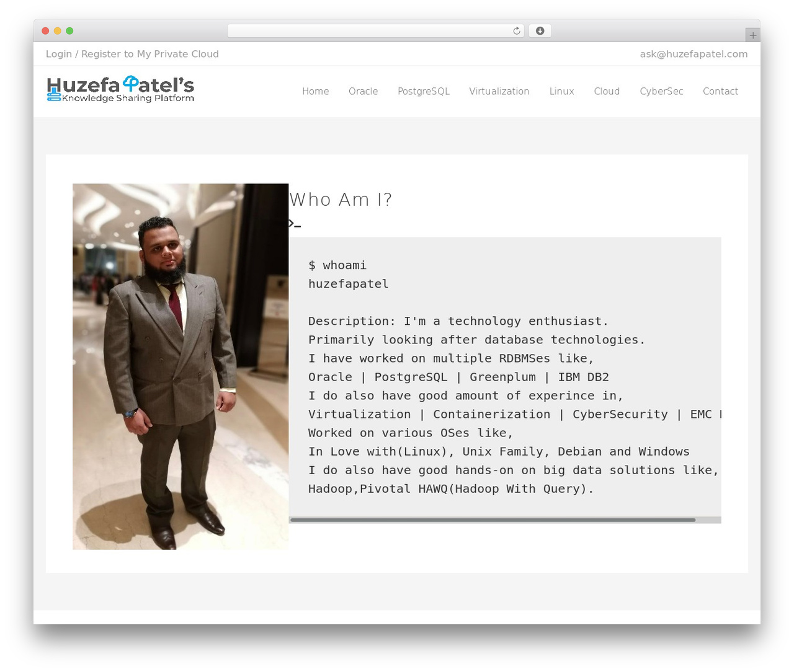
Task: Click the browser reload icon
Action: pos(516,31)
